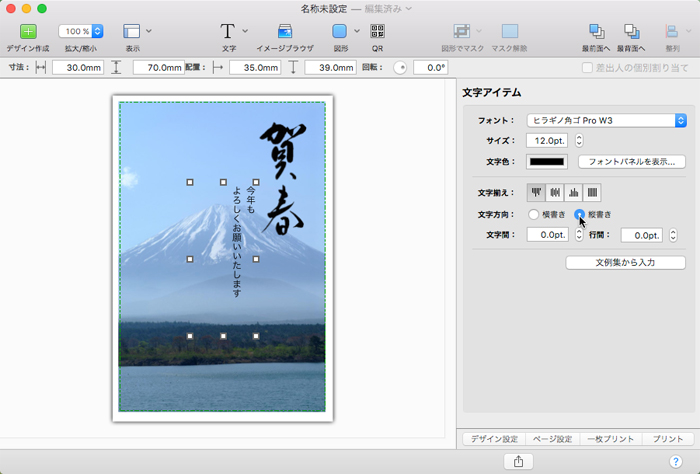Select the 横書き horizontal writing radio button

click(533, 214)
